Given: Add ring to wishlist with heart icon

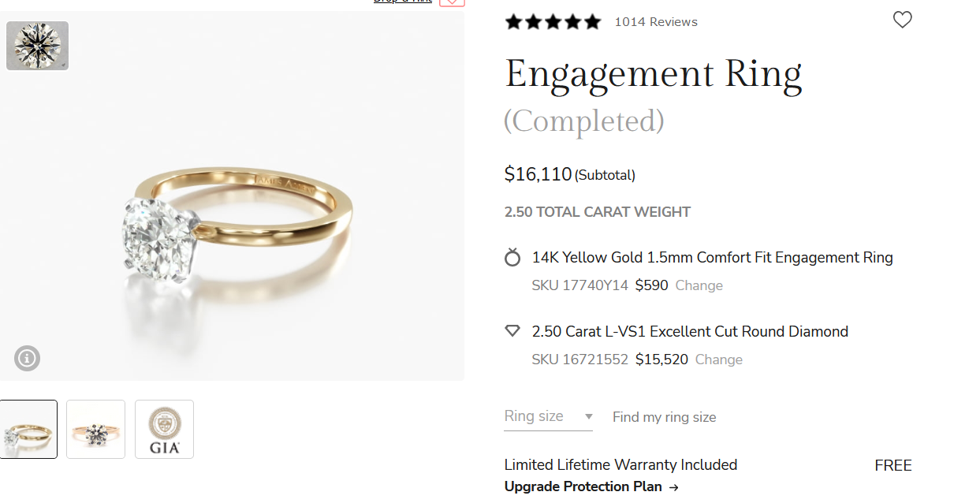Looking at the screenshot, I should [x=902, y=20].
